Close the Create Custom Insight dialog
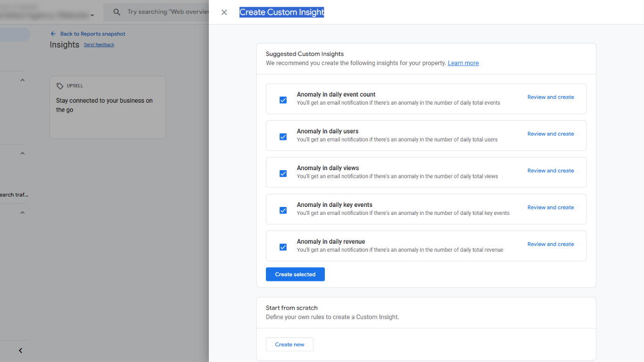This screenshot has width=644, height=362. (x=224, y=12)
